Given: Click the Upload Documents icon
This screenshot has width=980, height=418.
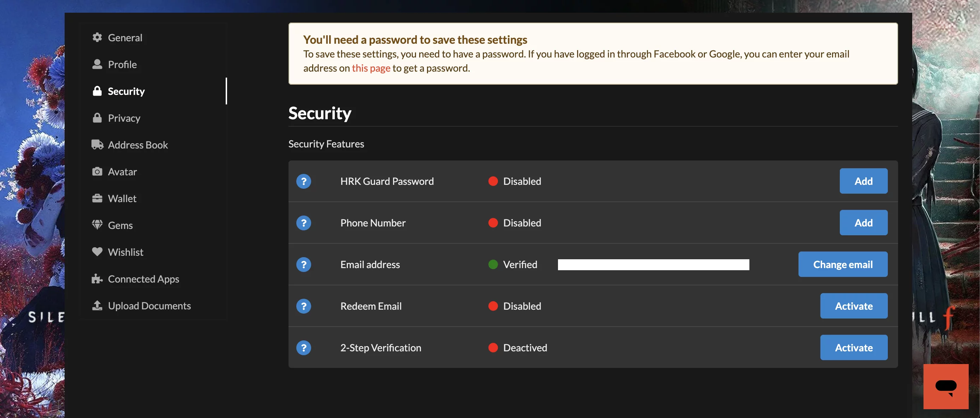Looking at the screenshot, I should [x=97, y=305].
